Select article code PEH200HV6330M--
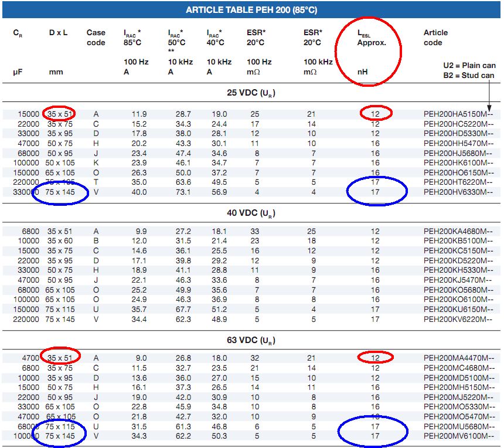 point(458,192)
